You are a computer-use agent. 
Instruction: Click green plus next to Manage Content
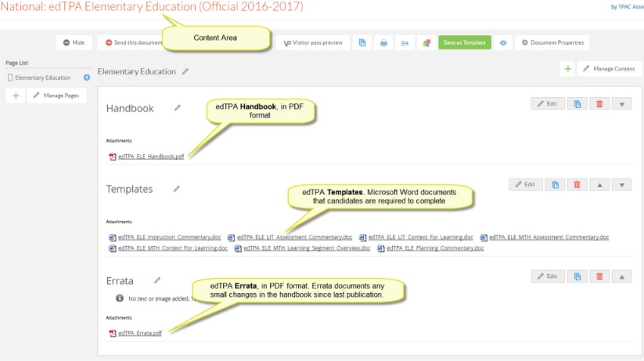click(x=567, y=69)
